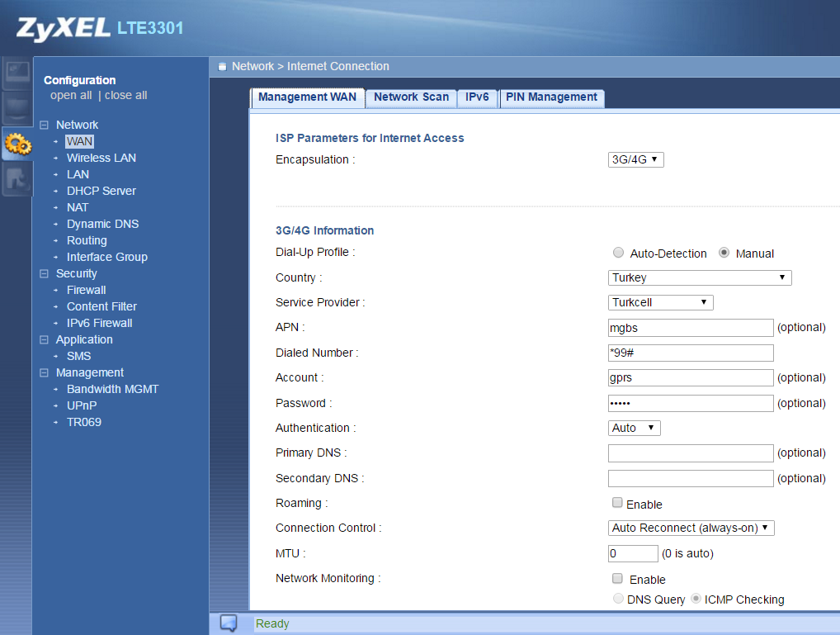Open Routing settings
Viewport: 840px width, 635px height.
87,241
